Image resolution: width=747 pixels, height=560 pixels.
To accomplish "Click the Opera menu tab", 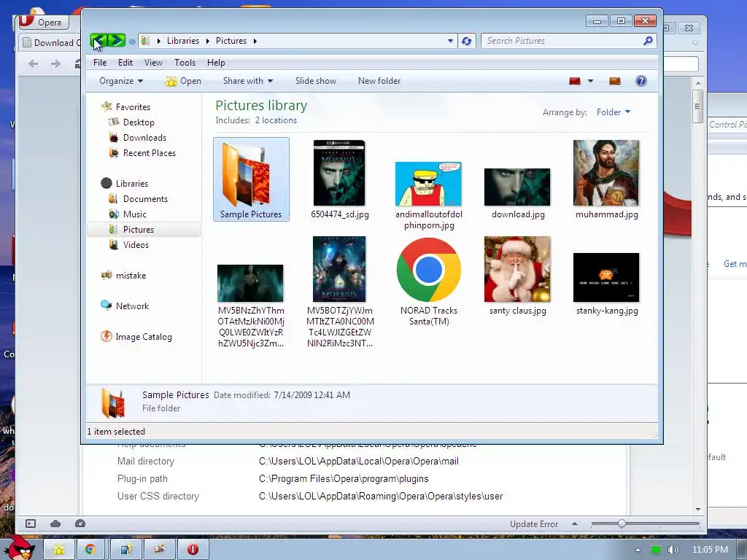I will click(44, 22).
